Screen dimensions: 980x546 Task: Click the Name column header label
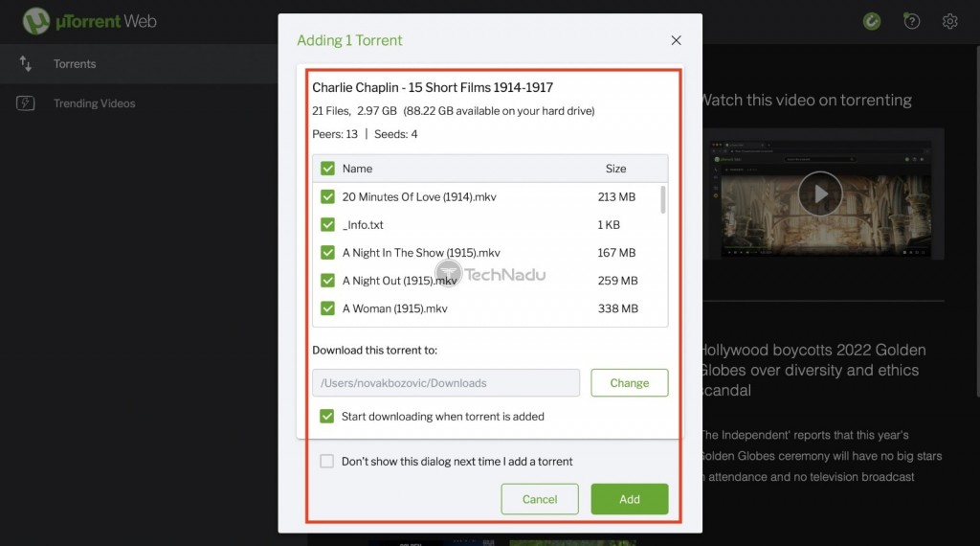point(358,169)
